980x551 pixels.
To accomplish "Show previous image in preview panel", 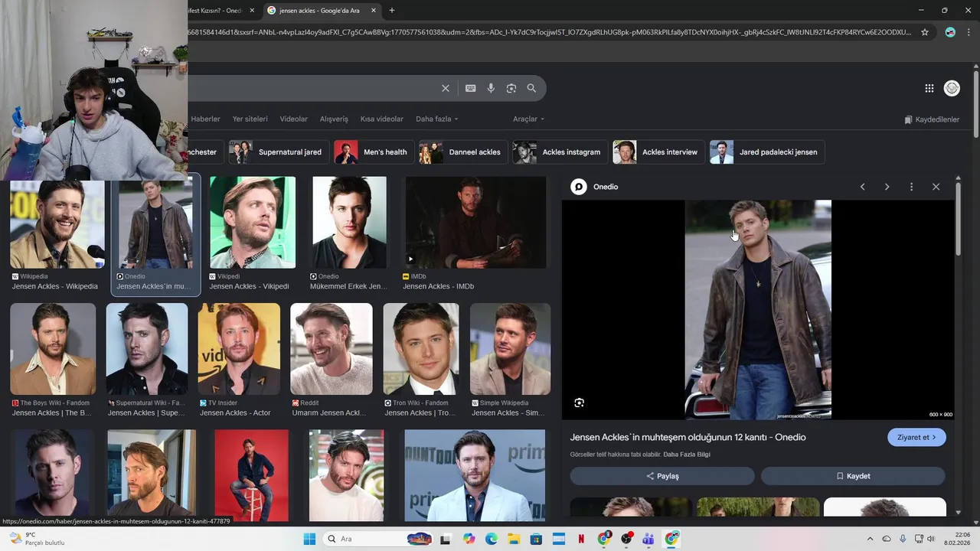I will pos(863,187).
